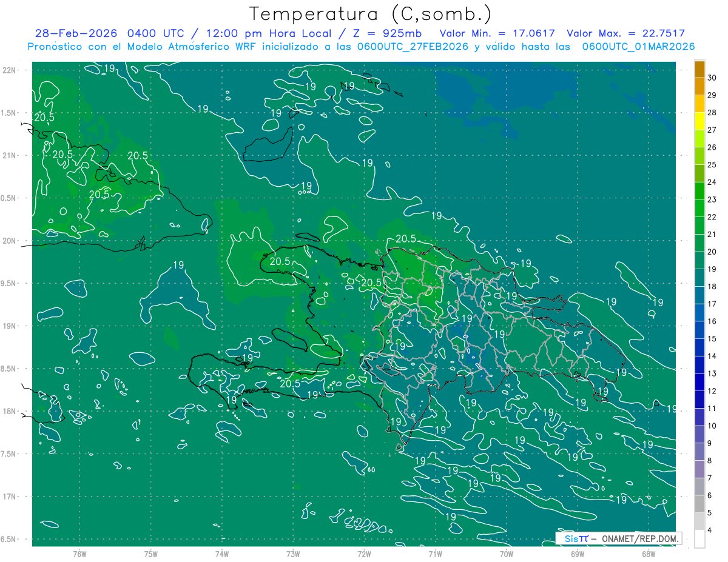Select the 0.5N latitude tick label
This screenshot has height=562, width=728.
coord(9,198)
